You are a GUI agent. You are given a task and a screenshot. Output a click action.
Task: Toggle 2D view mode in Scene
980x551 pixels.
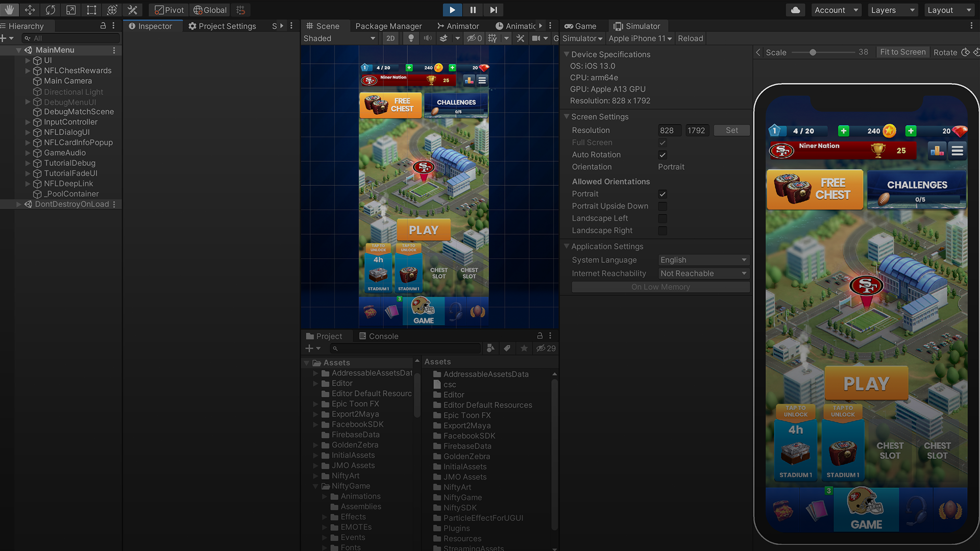390,38
